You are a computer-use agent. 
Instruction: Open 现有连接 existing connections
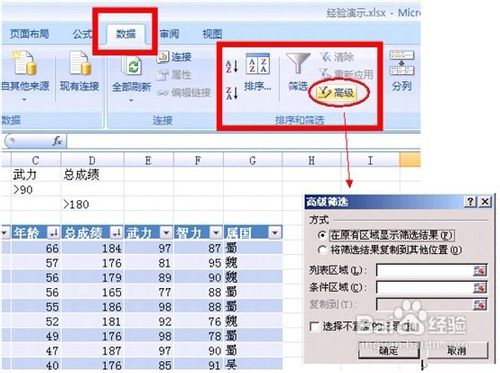(x=79, y=72)
